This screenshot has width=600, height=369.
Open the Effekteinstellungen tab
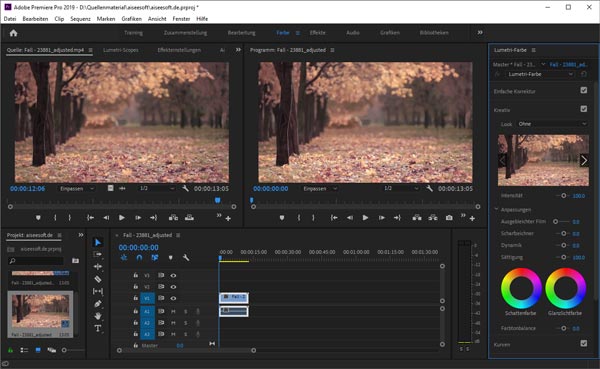click(x=179, y=50)
